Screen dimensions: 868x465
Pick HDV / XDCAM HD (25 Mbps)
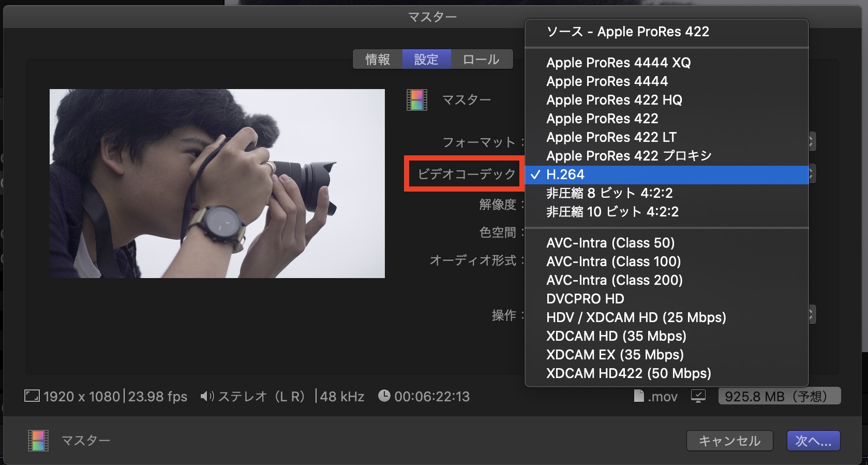(x=666, y=317)
